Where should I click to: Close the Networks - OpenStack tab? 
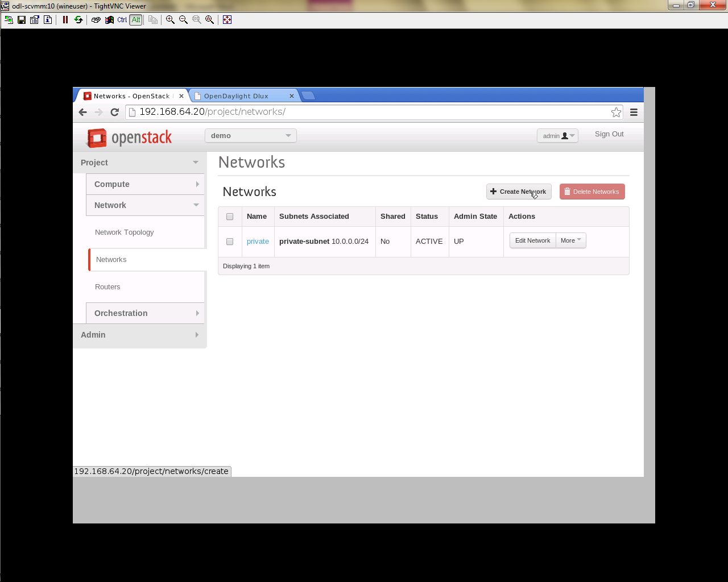(181, 96)
